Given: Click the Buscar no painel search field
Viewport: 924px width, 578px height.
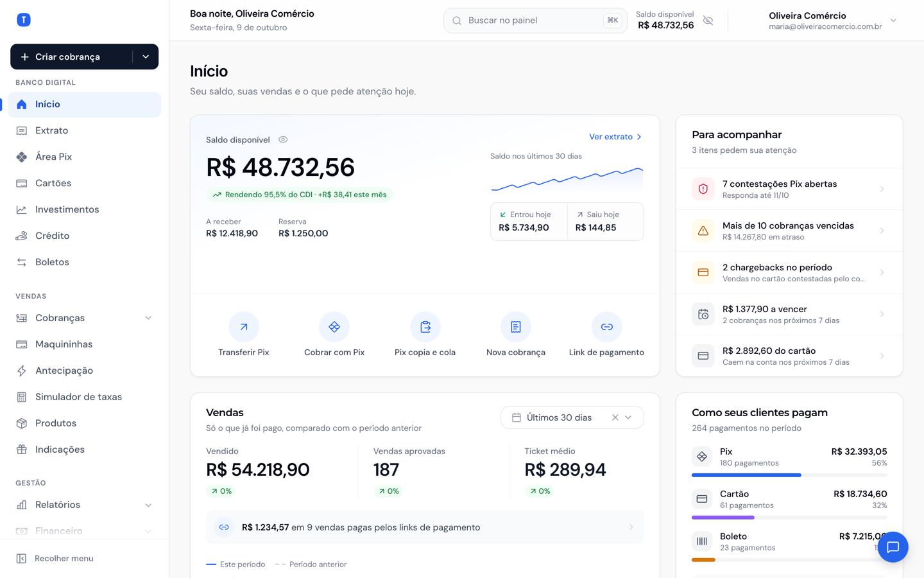Looking at the screenshot, I should (x=535, y=21).
